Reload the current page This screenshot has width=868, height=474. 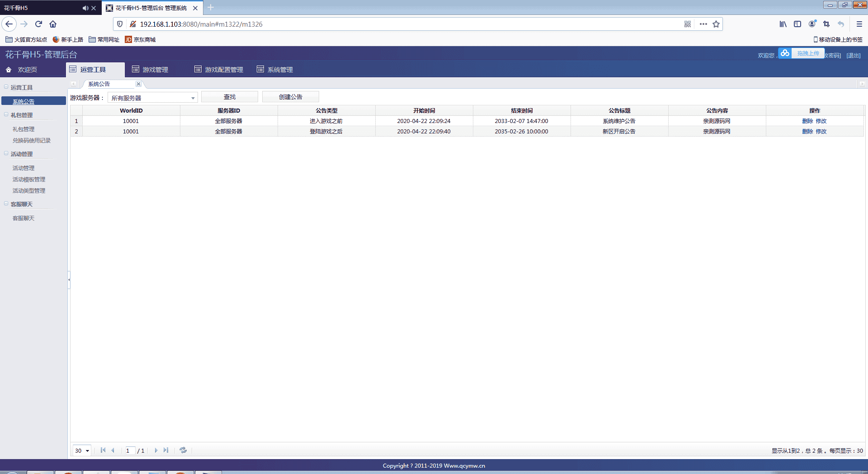(38, 24)
